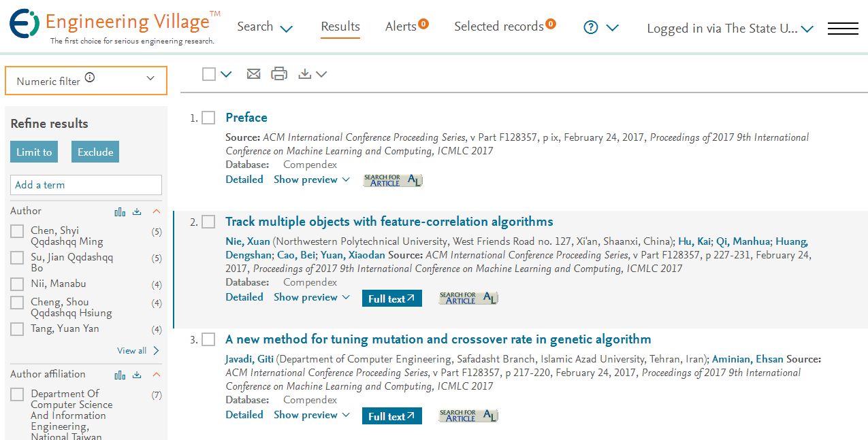Expand the Numeric filter dropdown

86,80
